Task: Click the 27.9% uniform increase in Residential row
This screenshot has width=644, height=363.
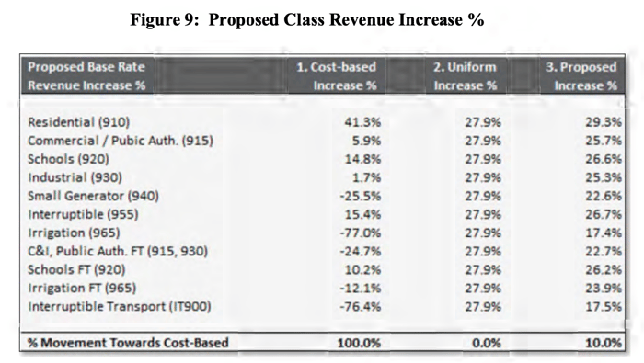Action: [483, 122]
